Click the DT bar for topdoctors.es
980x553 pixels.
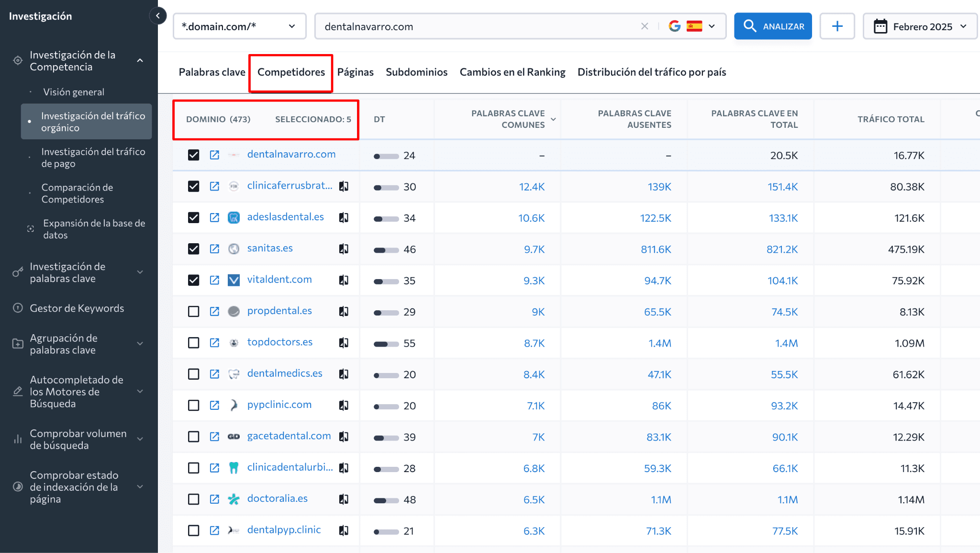(386, 344)
